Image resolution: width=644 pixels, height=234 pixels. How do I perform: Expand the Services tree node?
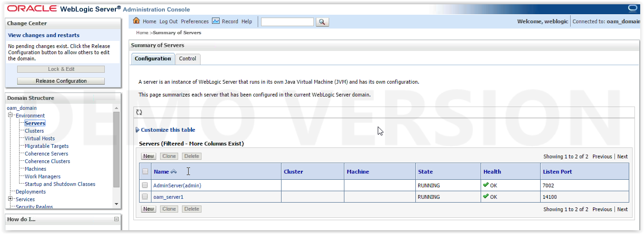(x=10, y=199)
